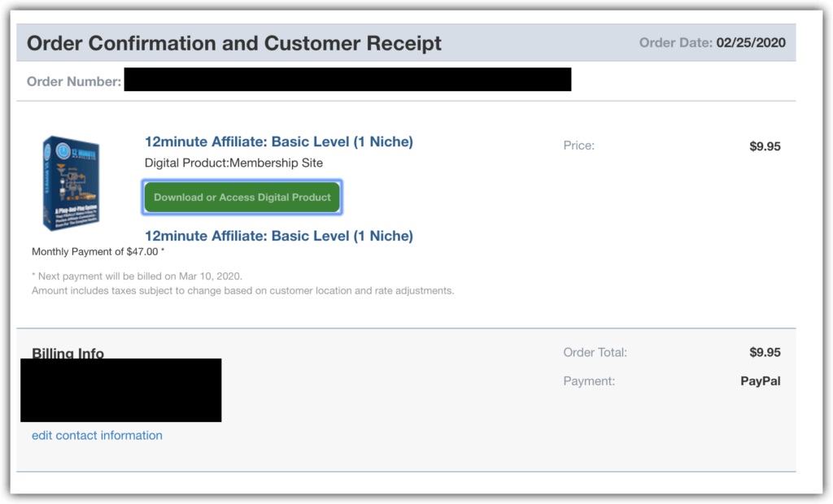Viewport: 833px width, 504px height.
Task: Click the second 12minute Affiliate Basic Level heading
Action: click(x=279, y=236)
